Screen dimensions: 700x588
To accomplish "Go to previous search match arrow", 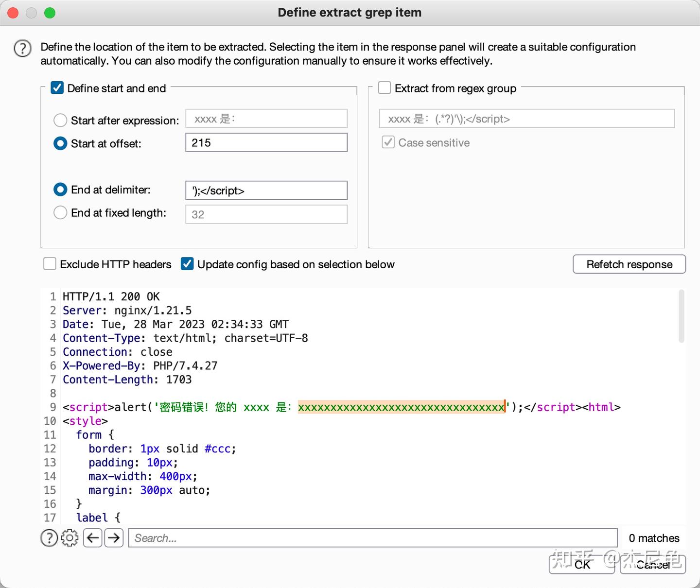I will (x=93, y=538).
